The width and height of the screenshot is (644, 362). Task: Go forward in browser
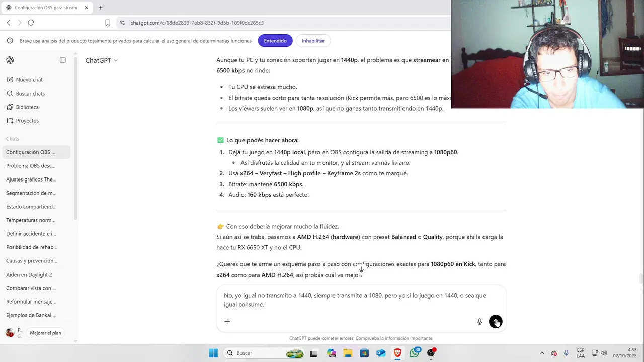20,23
